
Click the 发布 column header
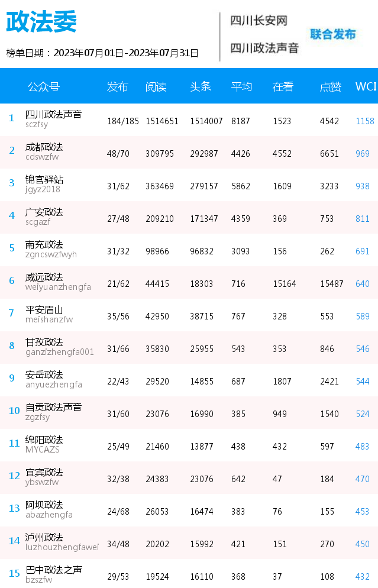coord(117,86)
